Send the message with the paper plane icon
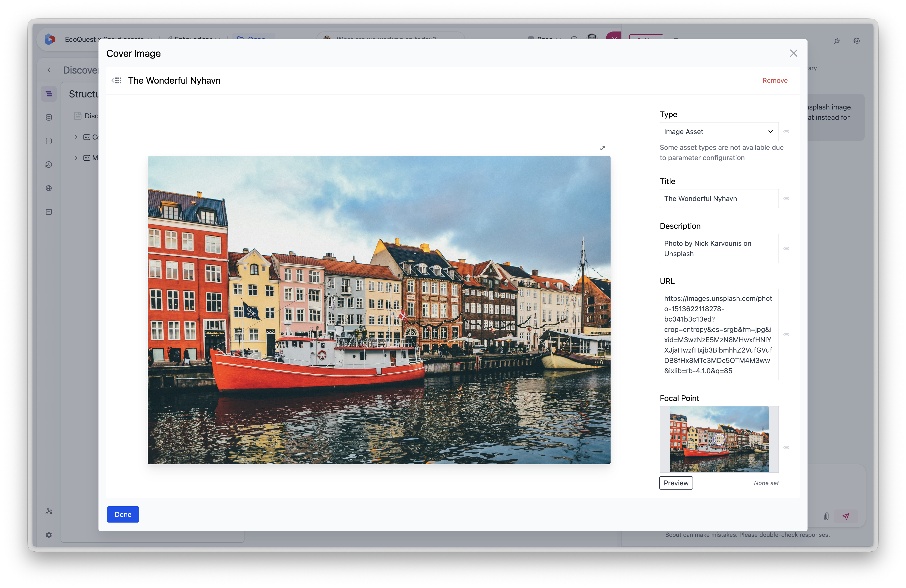 click(846, 516)
